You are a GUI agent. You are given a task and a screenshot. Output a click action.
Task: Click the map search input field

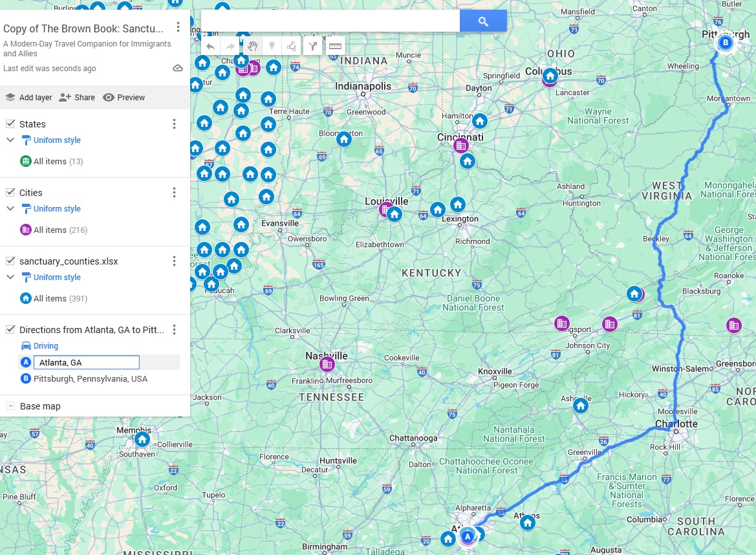coord(330,21)
